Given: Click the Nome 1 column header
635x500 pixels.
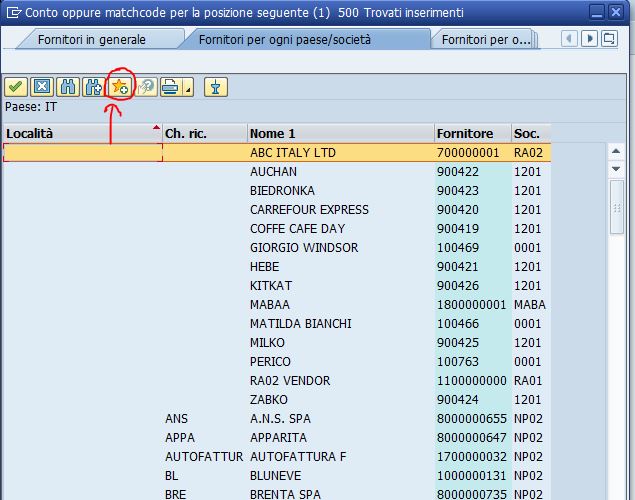Looking at the screenshot, I should tap(341, 134).
